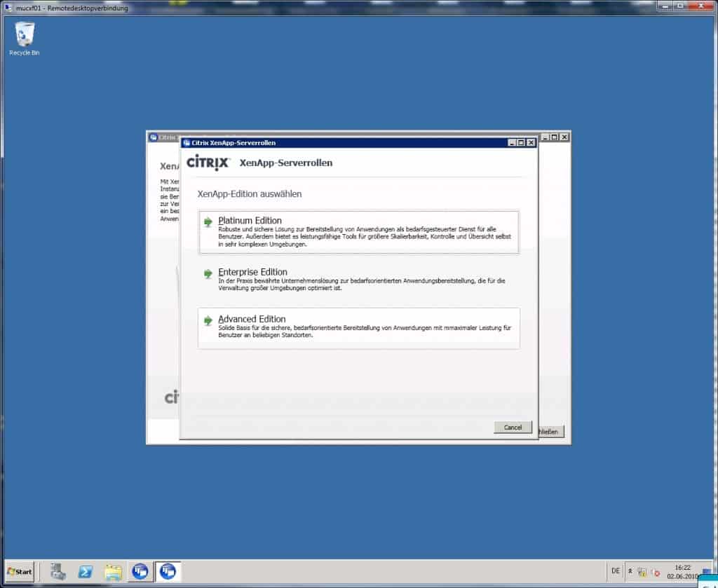This screenshot has height=588, width=718.
Task: Open the DE language indicator
Action: pyautogui.click(x=616, y=571)
